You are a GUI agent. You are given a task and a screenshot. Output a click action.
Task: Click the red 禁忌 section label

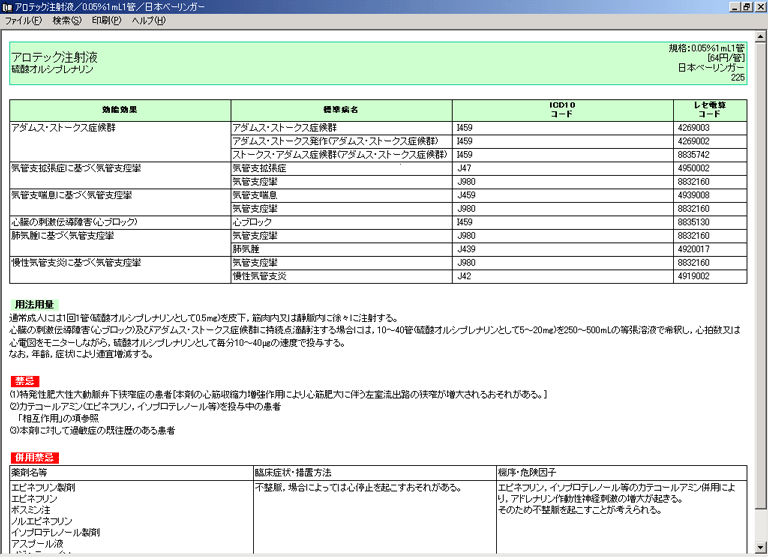25,381
